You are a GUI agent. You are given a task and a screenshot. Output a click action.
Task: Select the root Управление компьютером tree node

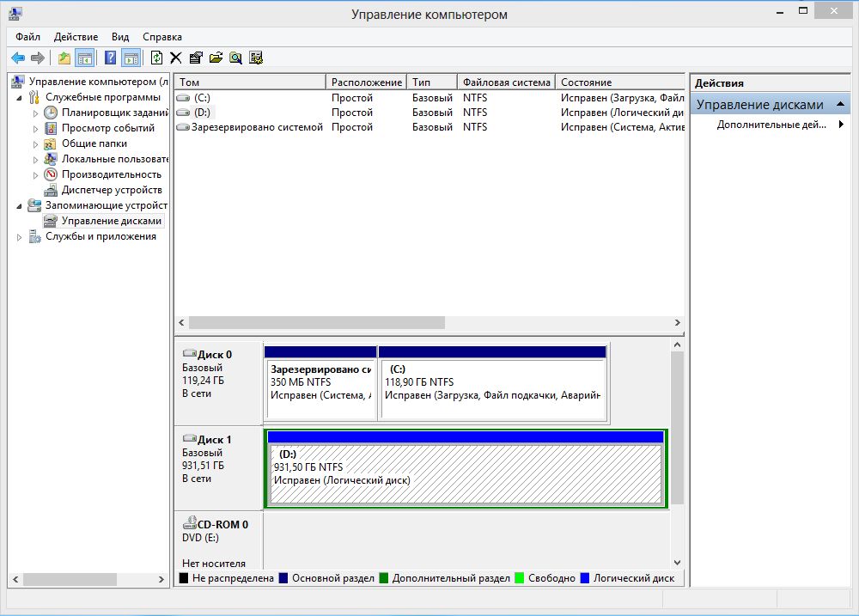pyautogui.click(x=99, y=81)
